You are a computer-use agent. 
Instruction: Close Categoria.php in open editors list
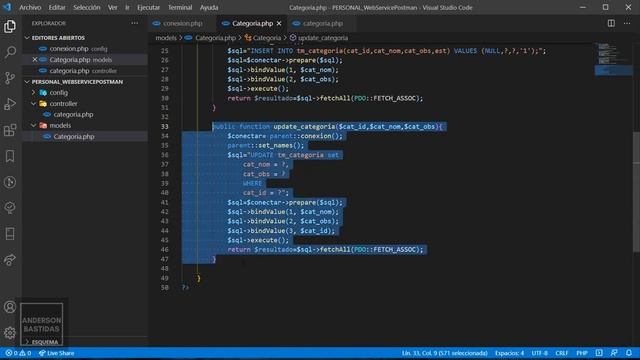[x=35, y=60]
